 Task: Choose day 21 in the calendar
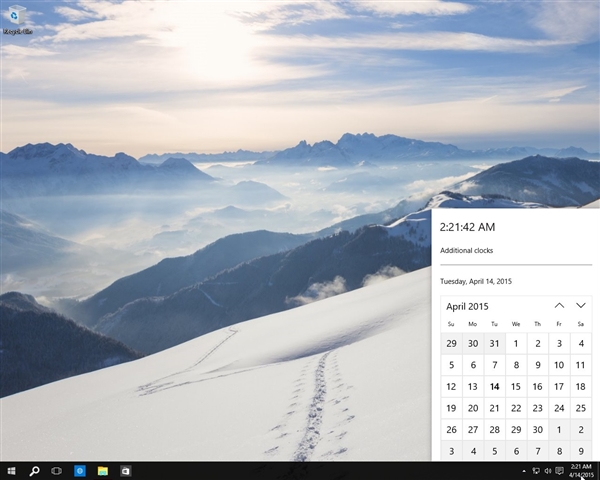(494, 408)
